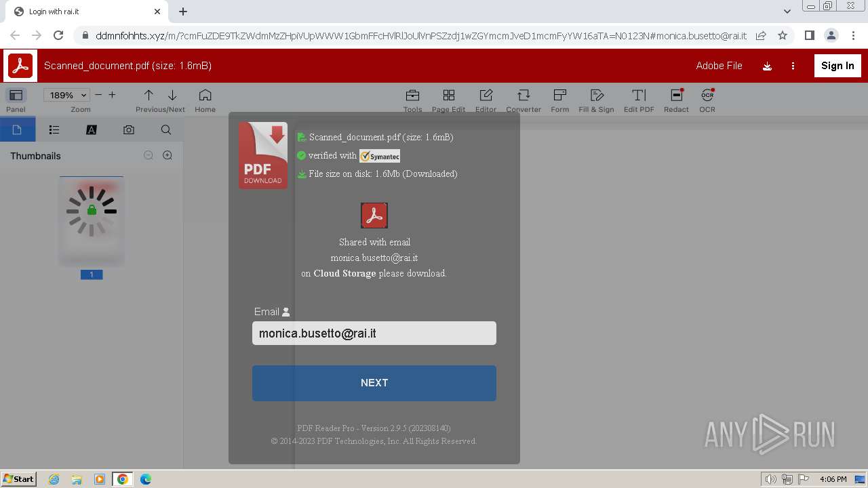Switch to the Thumbnails page tab

(x=17, y=129)
